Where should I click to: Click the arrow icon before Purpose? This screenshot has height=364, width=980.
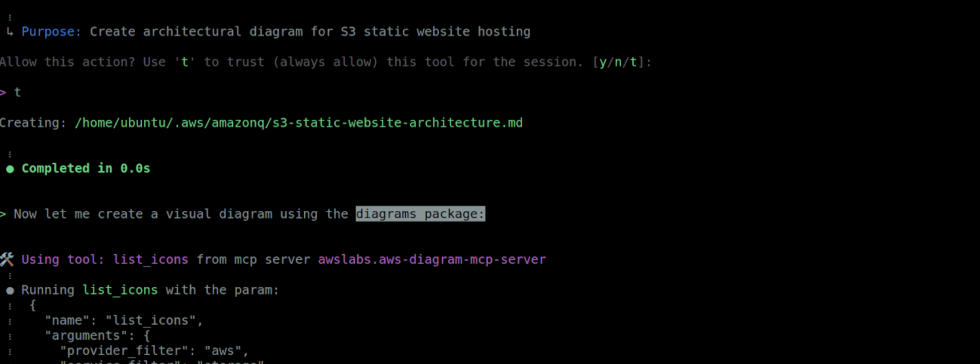(10, 31)
